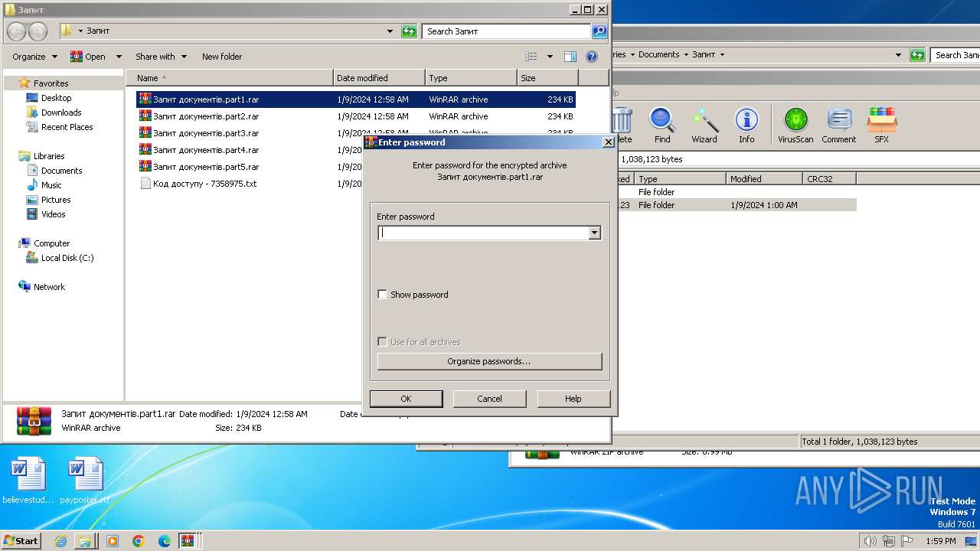Click the Forward arrow in the Запит Explorer window
The image size is (980, 551).
pyautogui.click(x=38, y=31)
